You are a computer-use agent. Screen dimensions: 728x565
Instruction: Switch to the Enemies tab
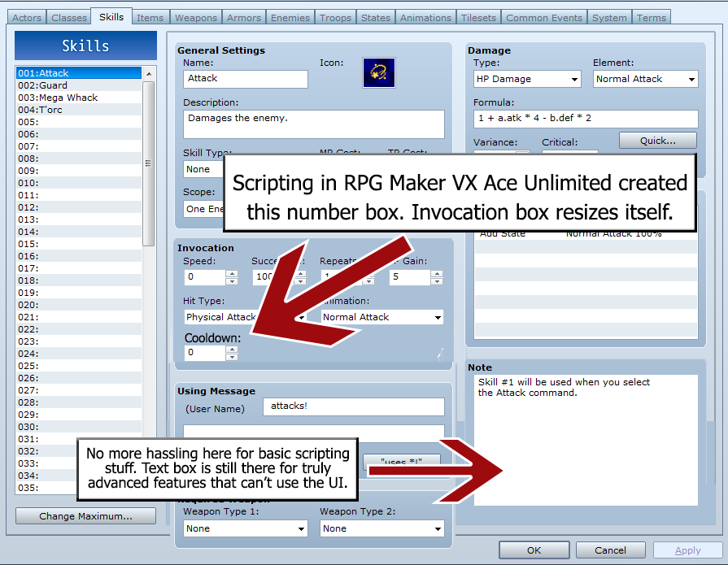coord(290,17)
